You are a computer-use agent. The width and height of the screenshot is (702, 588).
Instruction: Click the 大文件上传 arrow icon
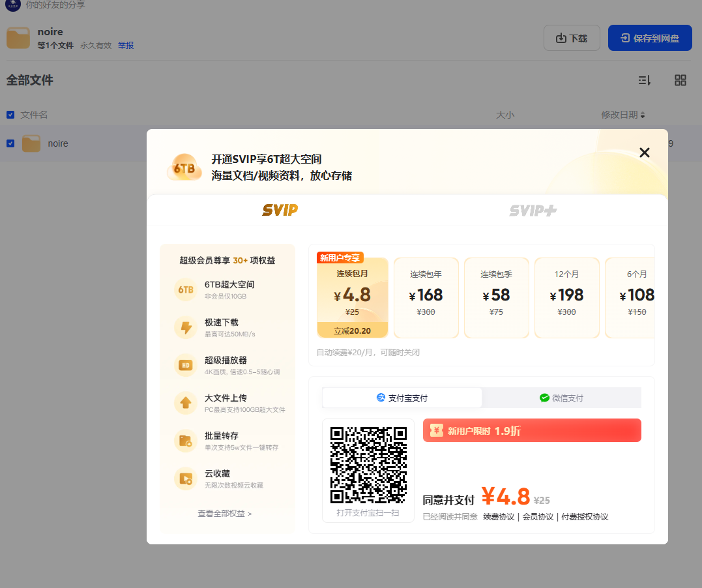tap(186, 403)
